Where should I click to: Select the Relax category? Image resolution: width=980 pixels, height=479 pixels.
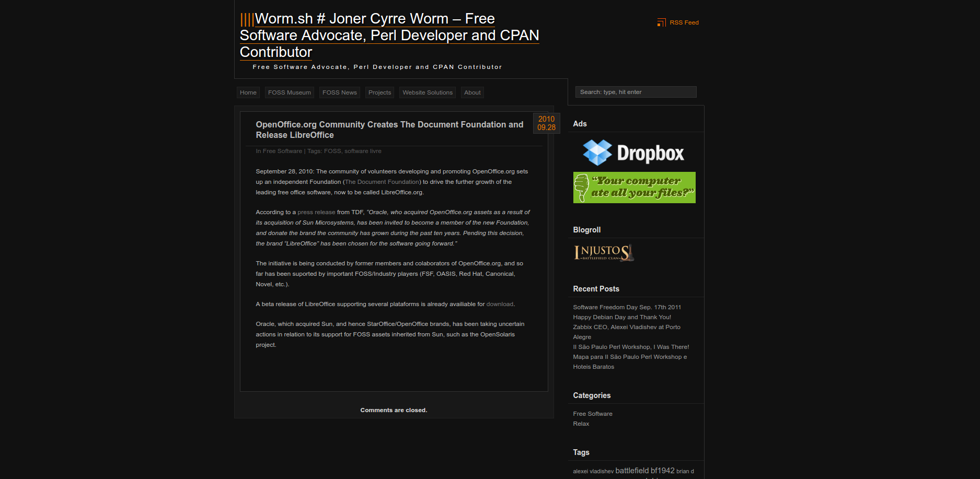tap(581, 424)
